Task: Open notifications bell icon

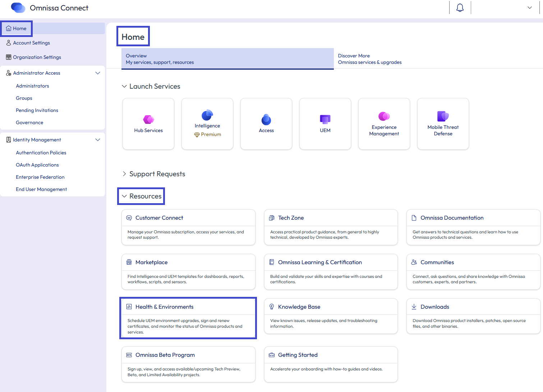Action: click(x=460, y=8)
